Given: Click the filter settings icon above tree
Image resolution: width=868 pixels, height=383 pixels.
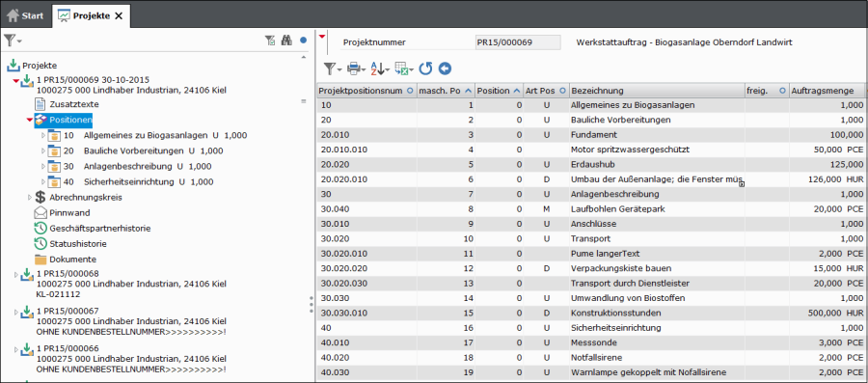Looking at the screenshot, I should pyautogui.click(x=270, y=40).
